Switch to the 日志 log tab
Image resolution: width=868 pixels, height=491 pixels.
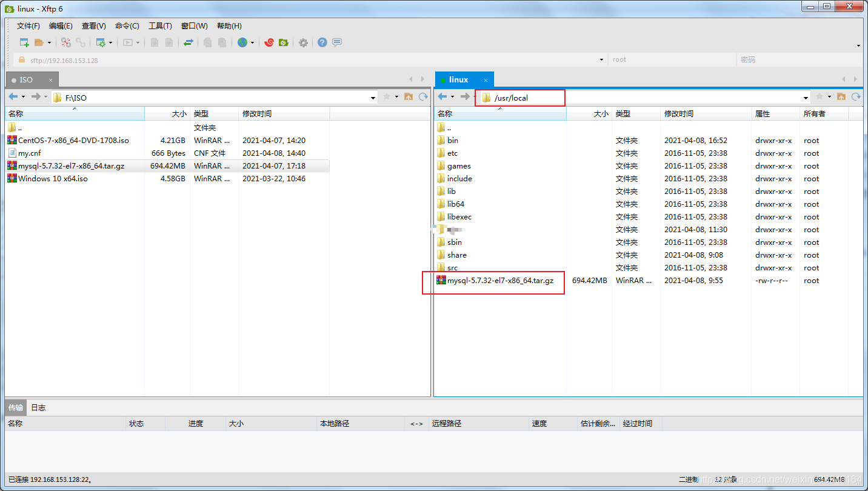(x=38, y=407)
